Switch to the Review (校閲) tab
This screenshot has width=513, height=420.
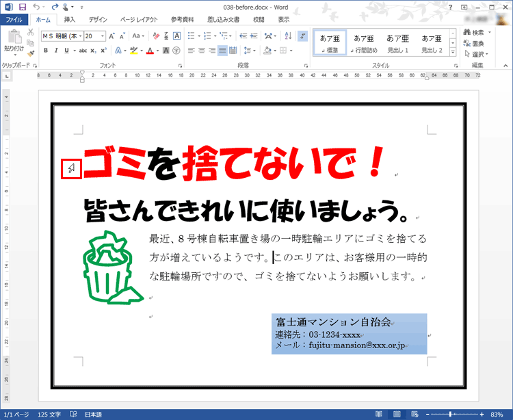259,20
